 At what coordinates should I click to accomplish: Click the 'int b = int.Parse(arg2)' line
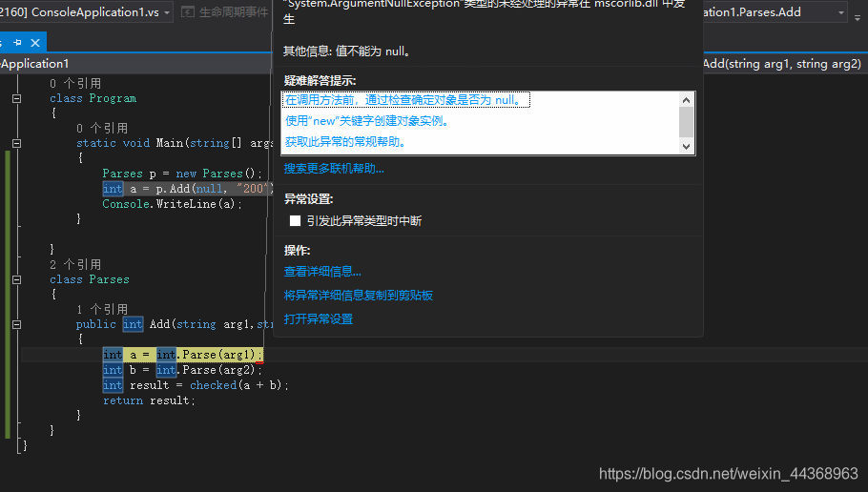183,370
